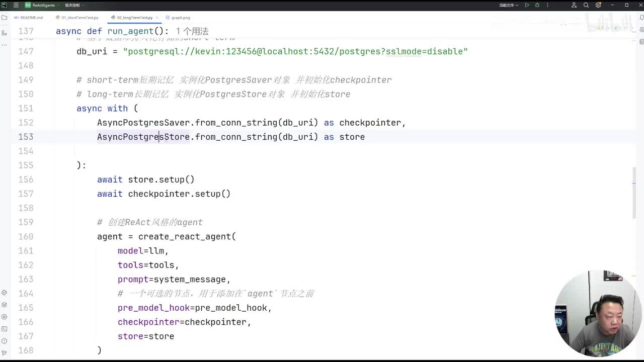Image resolution: width=644 pixels, height=362 pixels.
Task: Click the 'async with (' statement on line 151
Action: click(x=107, y=108)
